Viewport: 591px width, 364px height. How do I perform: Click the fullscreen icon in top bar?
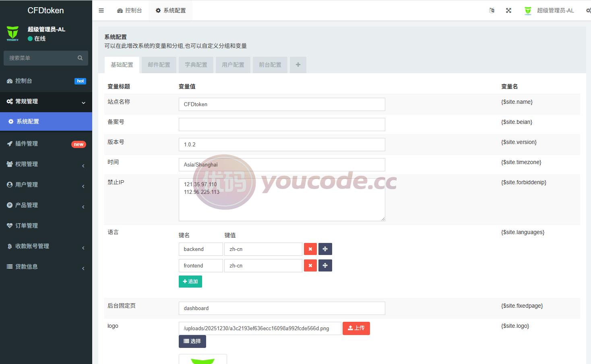(x=508, y=10)
